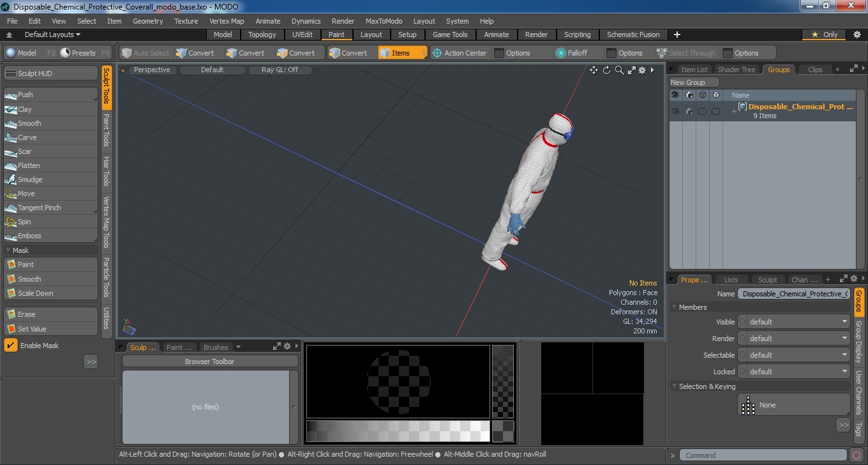Switch to the Brushes tab
868x465 pixels.
(x=216, y=347)
